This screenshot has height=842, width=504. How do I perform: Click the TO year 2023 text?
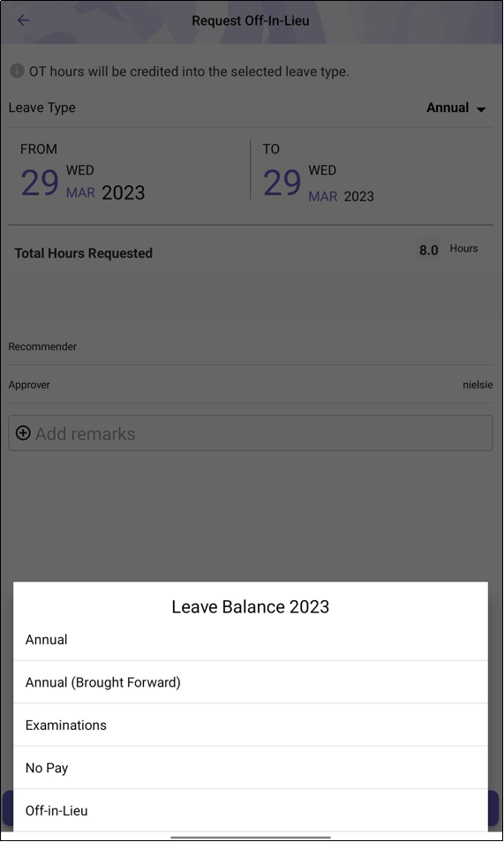(x=359, y=197)
